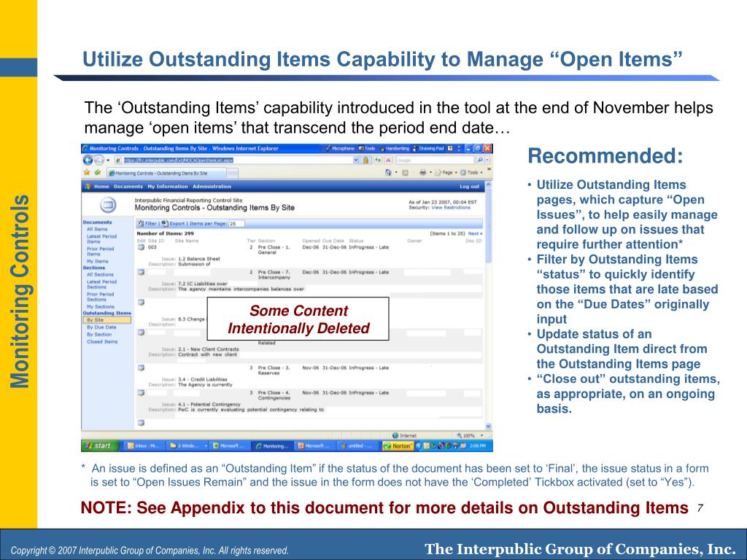Open the recent pages dropdown beside Forward
This screenshot has height=560, width=747.
[x=108, y=160]
